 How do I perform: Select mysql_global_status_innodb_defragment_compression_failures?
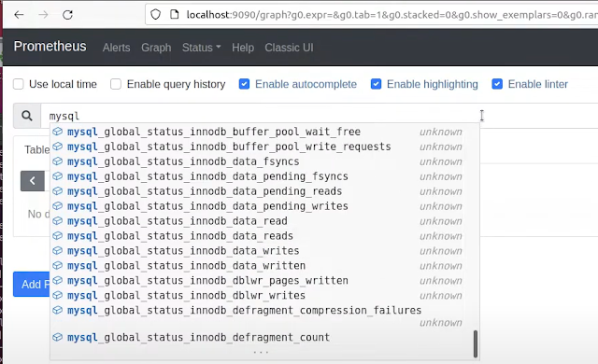point(264,316)
